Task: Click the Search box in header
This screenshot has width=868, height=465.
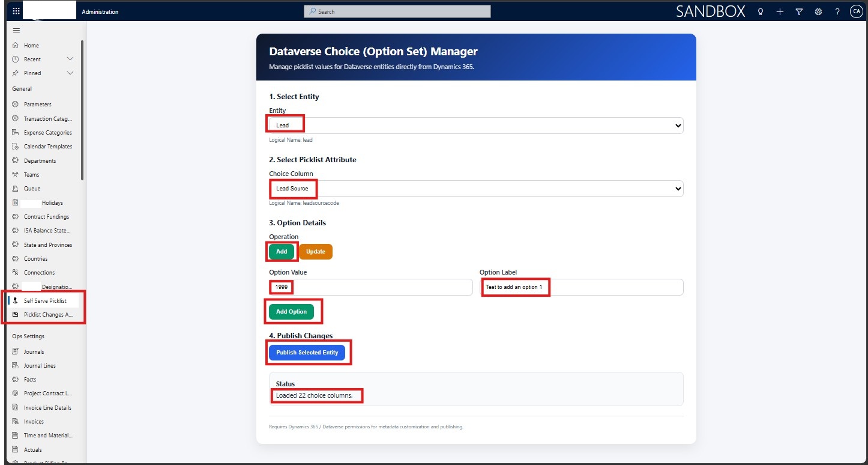Action: pyautogui.click(x=397, y=11)
